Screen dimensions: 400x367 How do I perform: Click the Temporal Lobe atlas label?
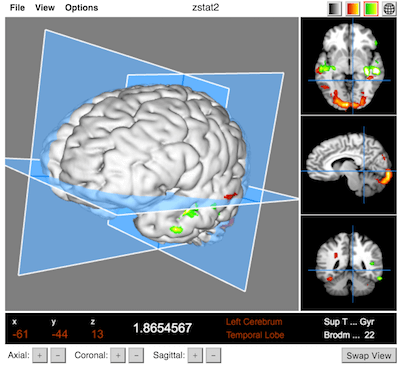tap(255, 335)
